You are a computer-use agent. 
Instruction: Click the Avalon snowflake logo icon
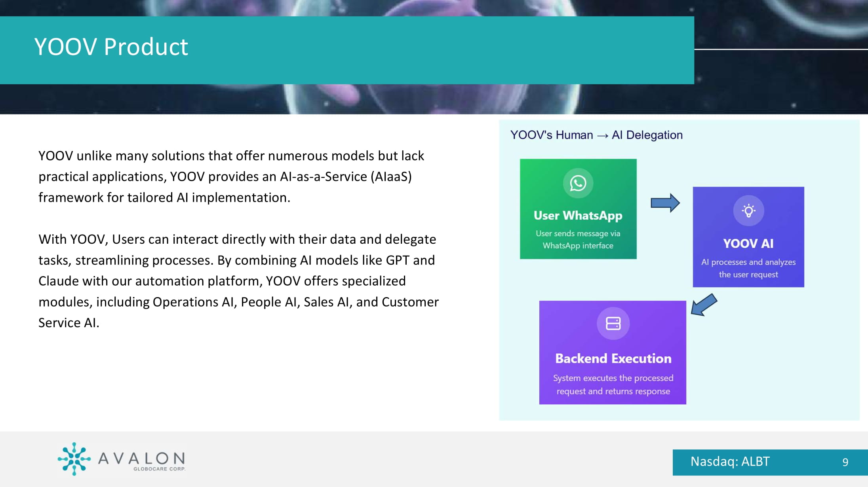[74, 459]
